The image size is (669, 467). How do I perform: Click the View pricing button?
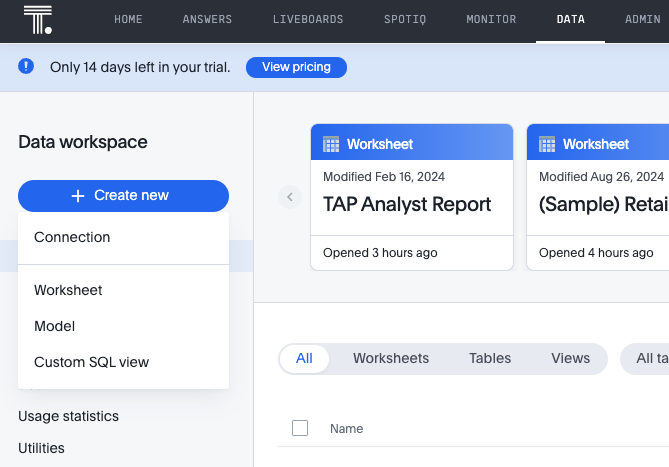(x=297, y=67)
